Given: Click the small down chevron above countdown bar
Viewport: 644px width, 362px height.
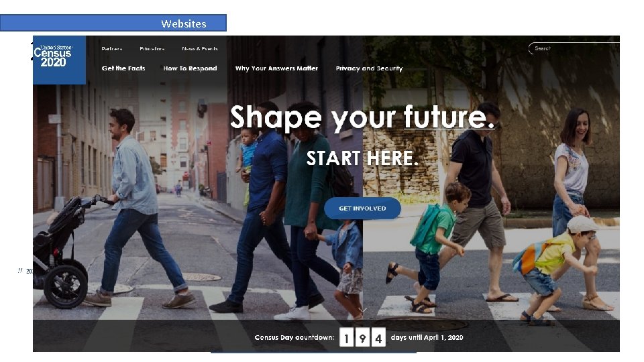Looking at the screenshot, I should pyautogui.click(x=362, y=310).
